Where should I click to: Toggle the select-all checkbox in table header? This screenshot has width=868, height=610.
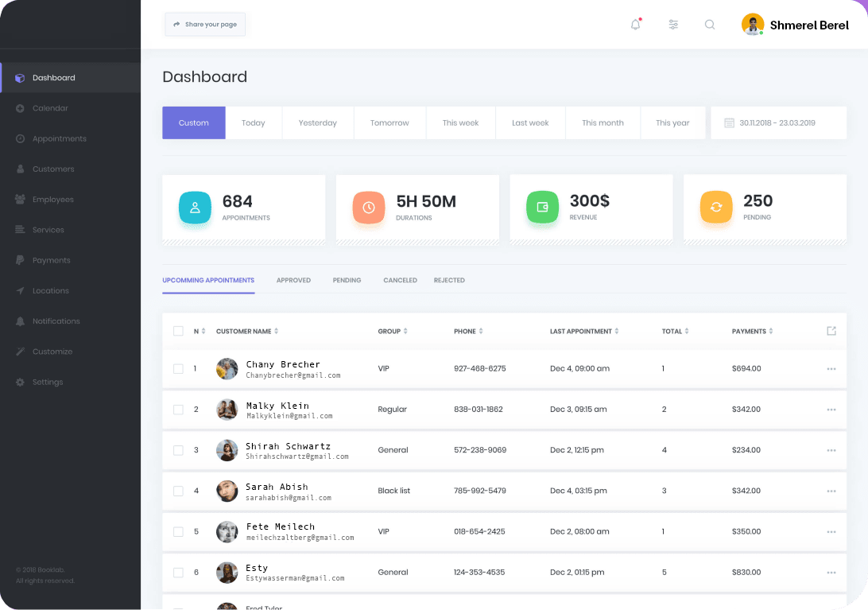point(178,331)
